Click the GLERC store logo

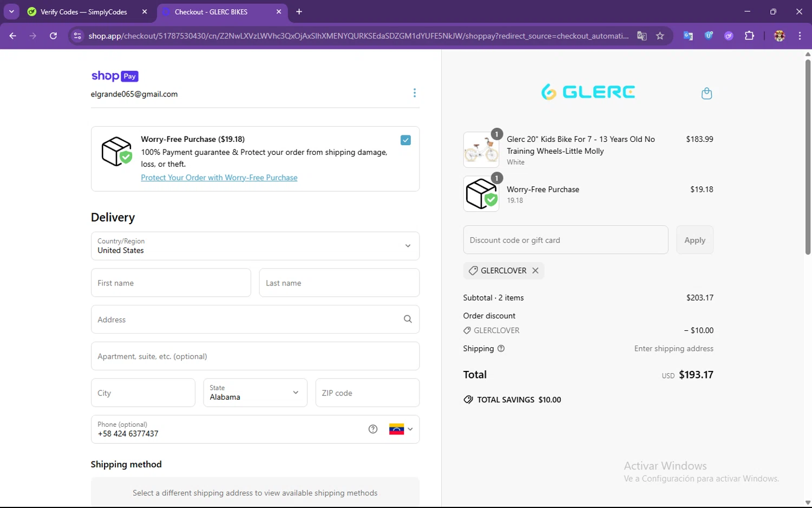coord(588,92)
